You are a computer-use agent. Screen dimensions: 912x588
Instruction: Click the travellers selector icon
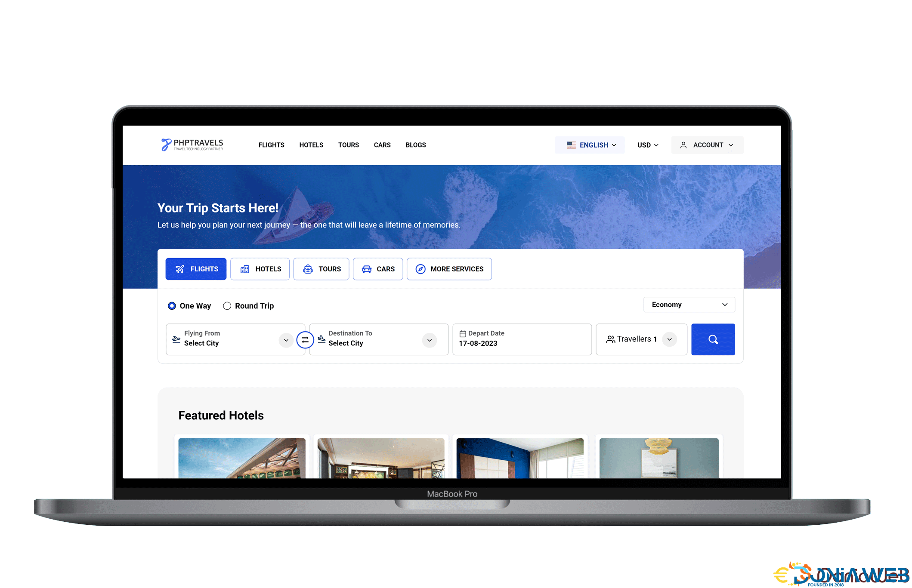(609, 339)
